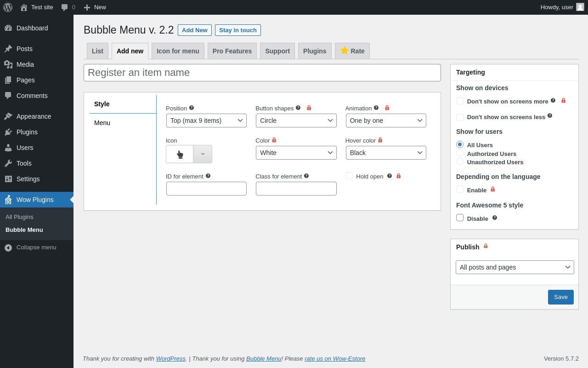Open the comments bubble icon in admin bar
This screenshot has width=588, height=368.
tap(65, 7)
